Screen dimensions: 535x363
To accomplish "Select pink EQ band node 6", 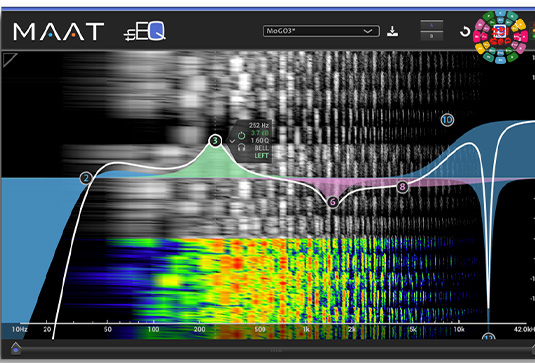I will coord(333,202).
